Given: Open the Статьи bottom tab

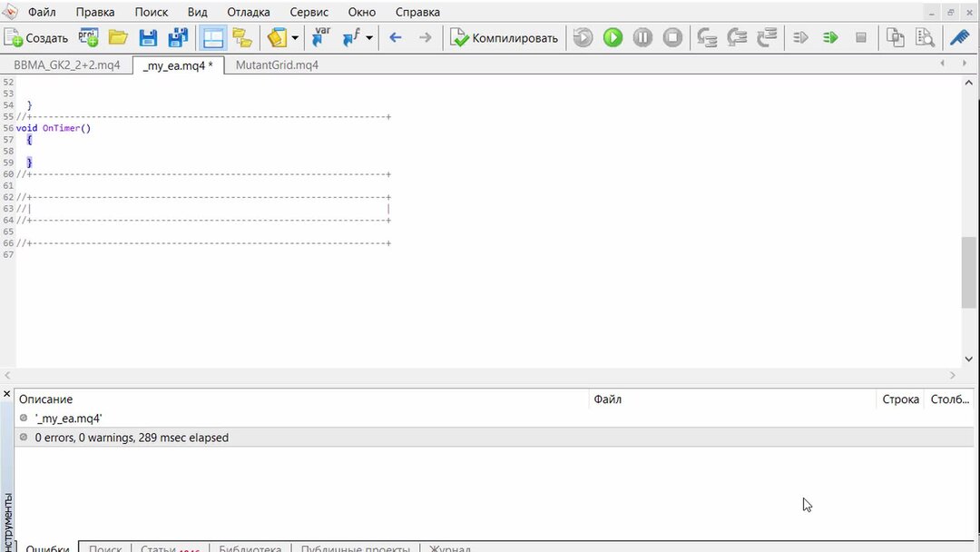Looking at the screenshot, I should [170, 547].
